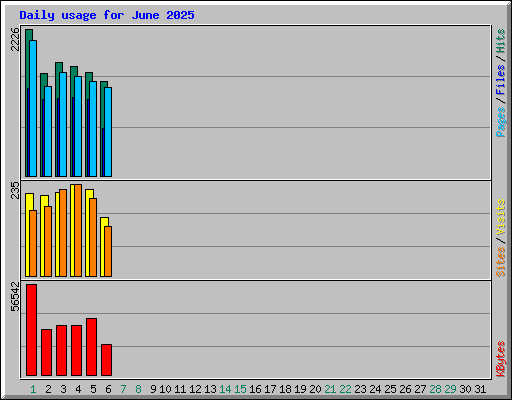Click the day 1 yellow visits bar
This screenshot has height=400, width=512.
(28, 235)
